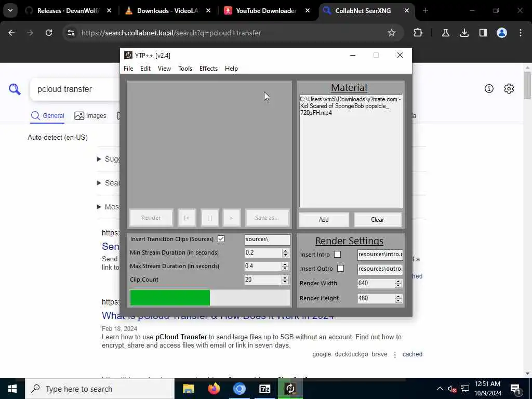Open a new browser tab

click(x=425, y=11)
